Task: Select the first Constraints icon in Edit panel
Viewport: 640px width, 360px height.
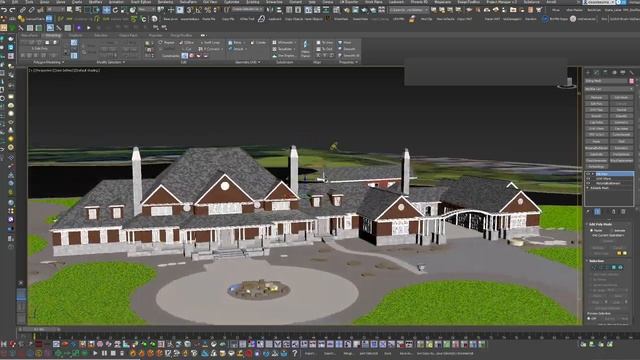Action: [184, 56]
